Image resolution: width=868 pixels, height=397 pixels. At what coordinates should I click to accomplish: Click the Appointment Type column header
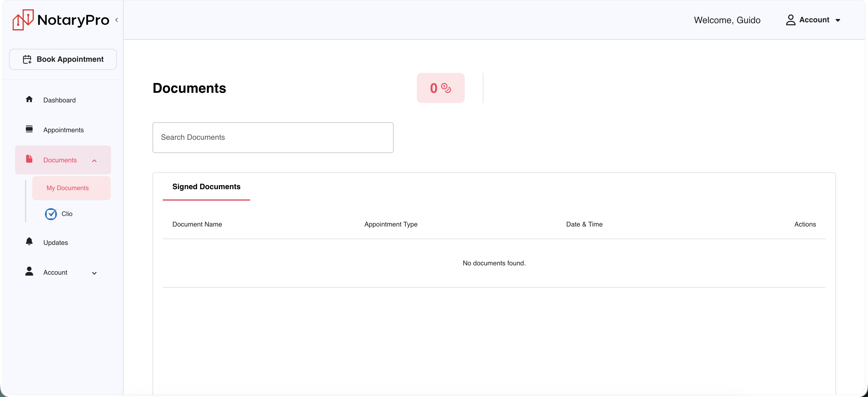[391, 224]
